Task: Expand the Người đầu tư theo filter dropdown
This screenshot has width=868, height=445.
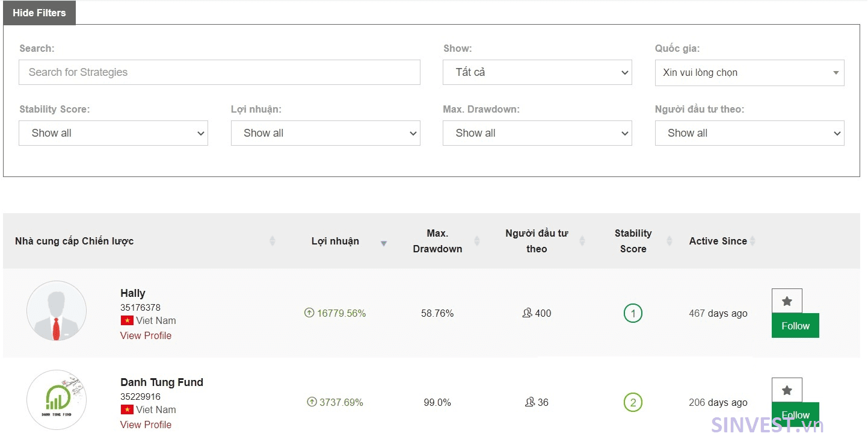Action: point(749,133)
